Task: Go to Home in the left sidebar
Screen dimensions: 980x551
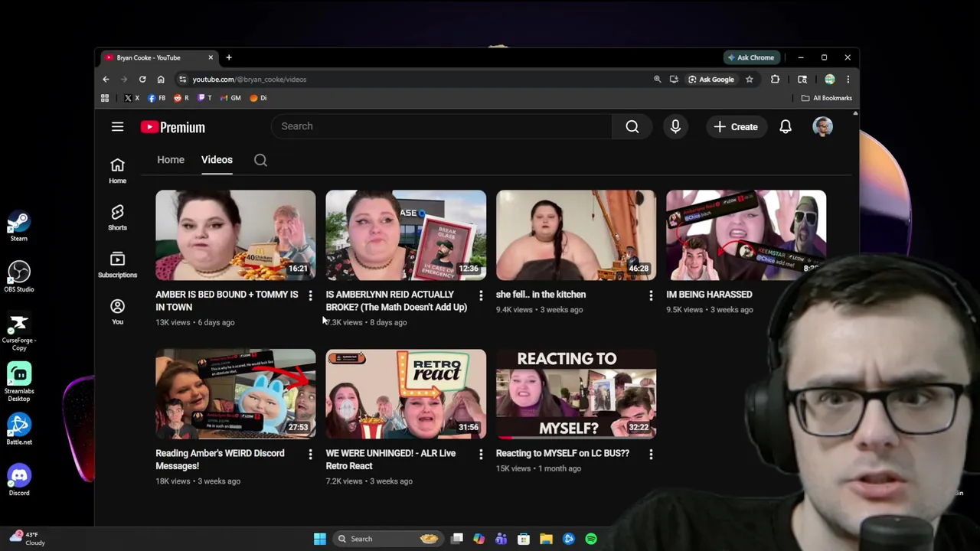Action: coord(117,171)
